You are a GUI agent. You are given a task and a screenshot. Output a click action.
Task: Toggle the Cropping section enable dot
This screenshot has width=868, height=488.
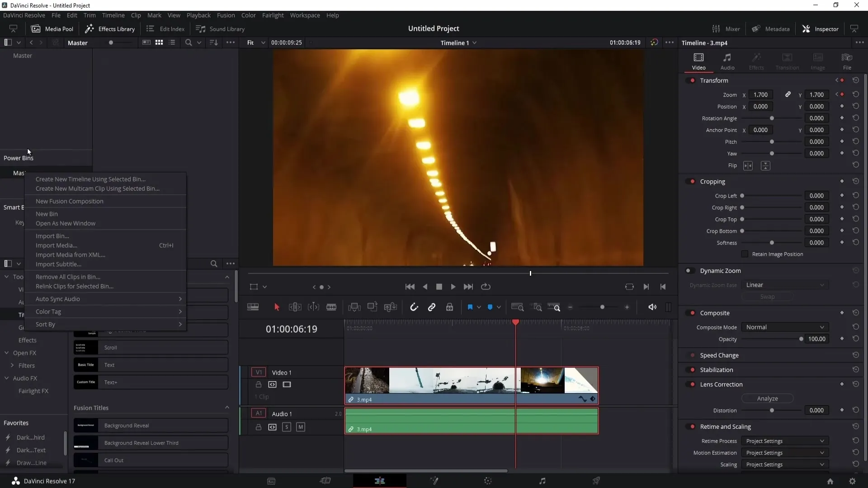pyautogui.click(x=692, y=182)
